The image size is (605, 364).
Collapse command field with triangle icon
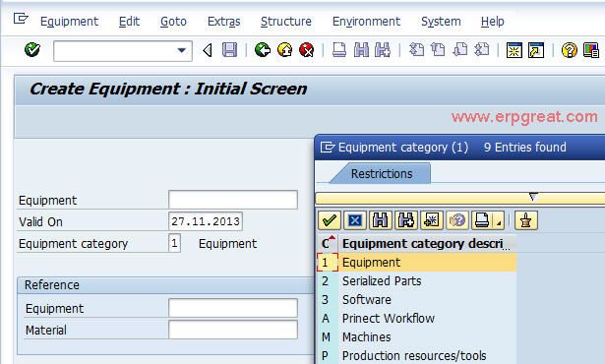tap(208, 50)
